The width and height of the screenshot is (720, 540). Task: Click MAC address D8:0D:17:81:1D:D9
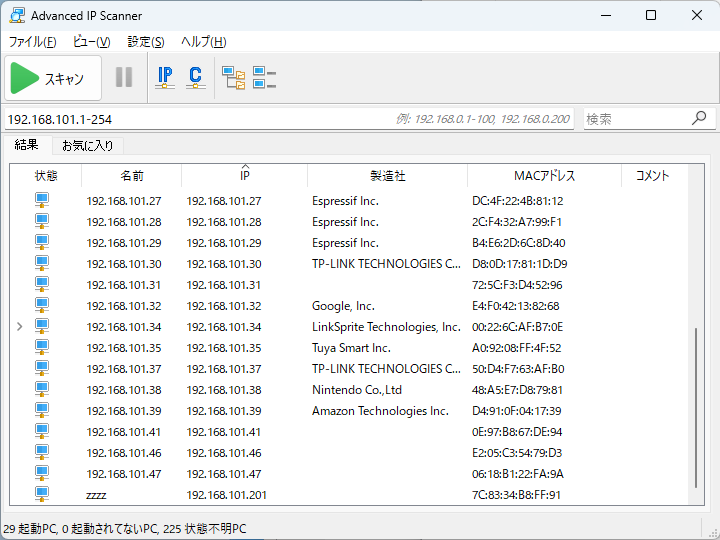coord(519,264)
